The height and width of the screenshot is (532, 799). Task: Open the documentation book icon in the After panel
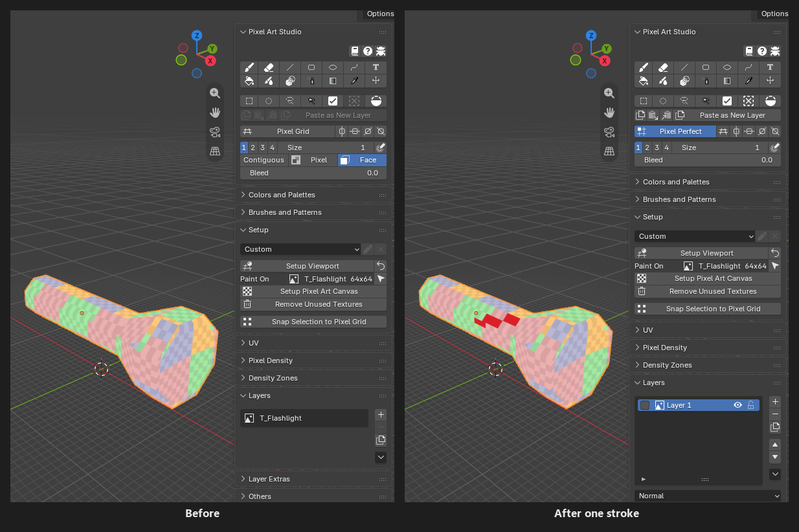point(749,50)
